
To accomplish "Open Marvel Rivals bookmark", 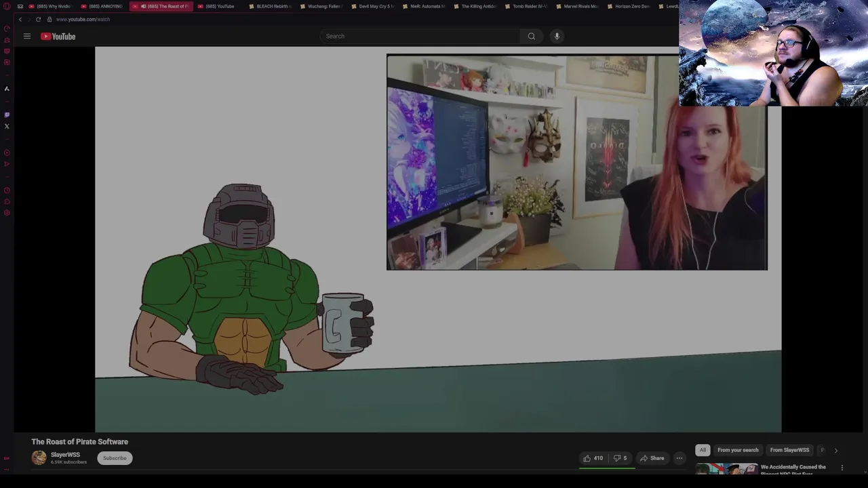I will [x=577, y=6].
